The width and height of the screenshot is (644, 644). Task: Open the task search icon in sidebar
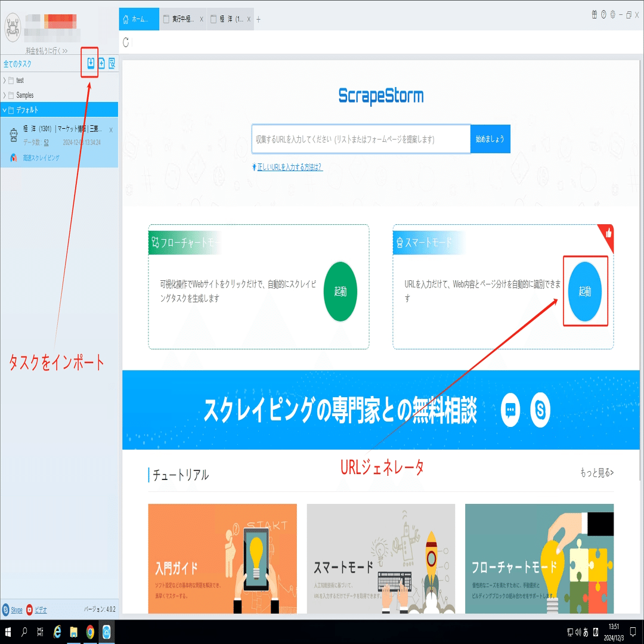112,63
